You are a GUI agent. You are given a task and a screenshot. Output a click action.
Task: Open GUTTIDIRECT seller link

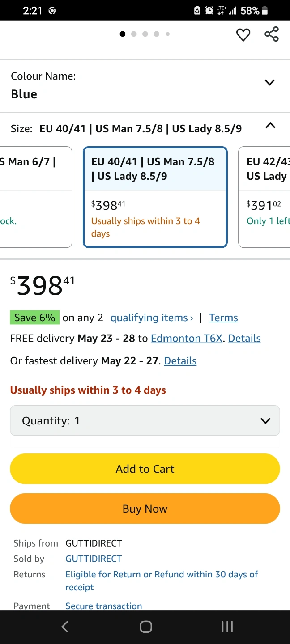tap(94, 559)
